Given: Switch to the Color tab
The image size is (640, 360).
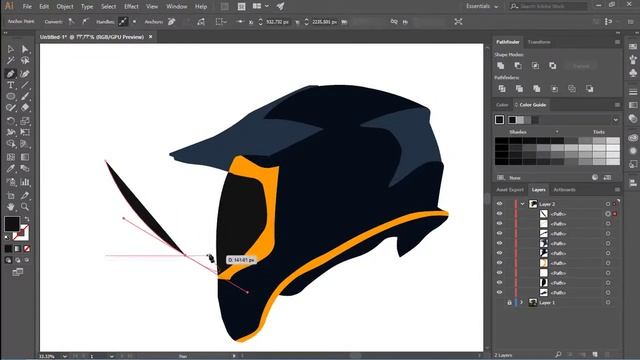Looking at the screenshot, I should [502, 105].
